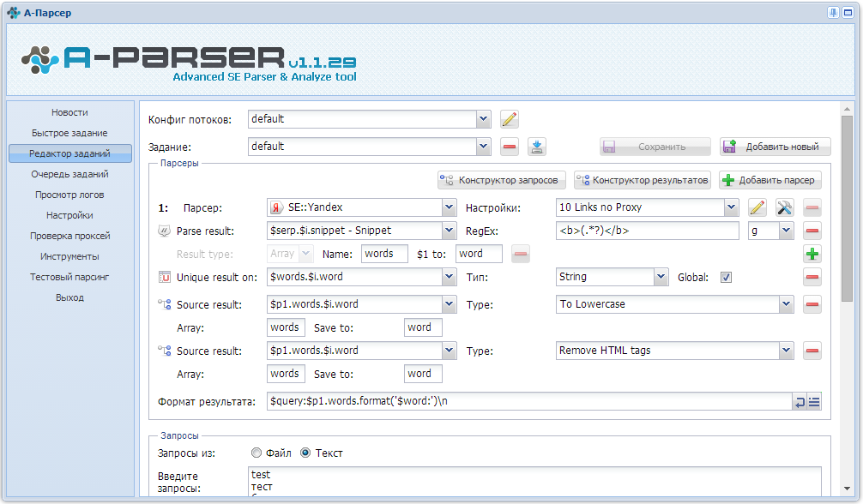Expand the Настройки preset dropdown

(x=731, y=207)
